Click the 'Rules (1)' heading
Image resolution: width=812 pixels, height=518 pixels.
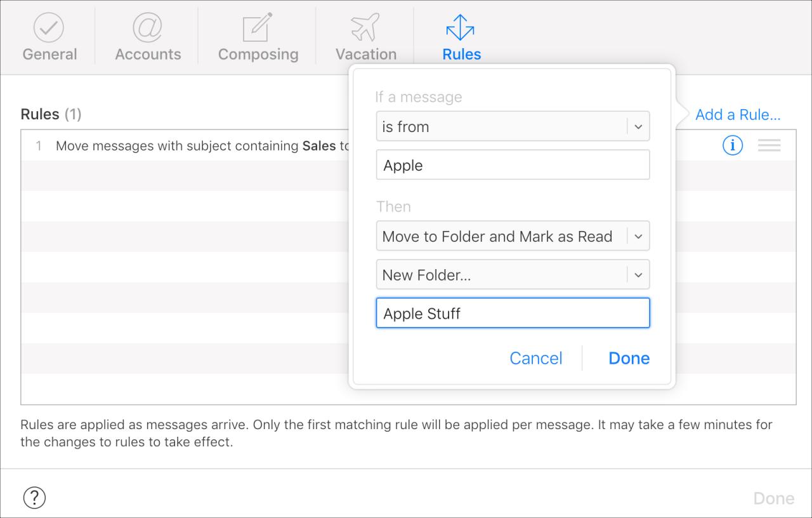(x=51, y=114)
